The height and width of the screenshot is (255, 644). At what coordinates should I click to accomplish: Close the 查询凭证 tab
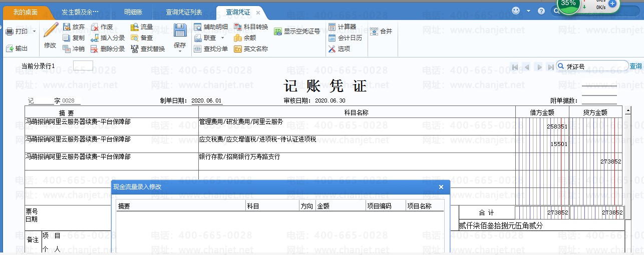pyautogui.click(x=258, y=12)
